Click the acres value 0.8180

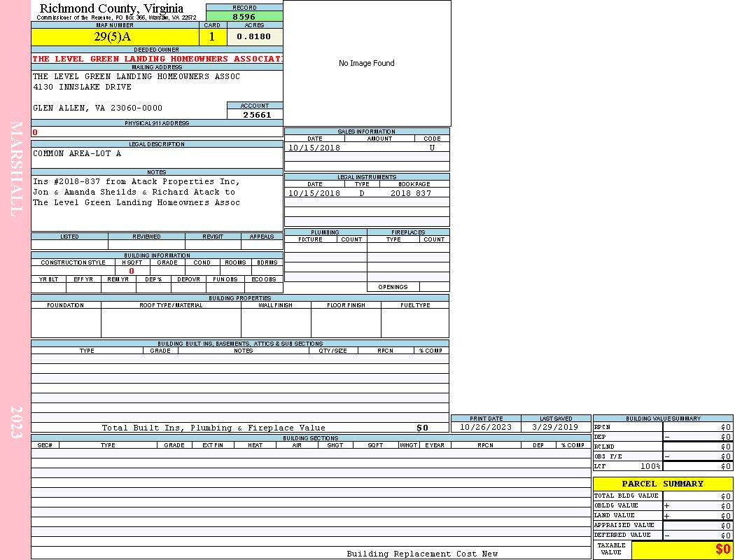pyautogui.click(x=254, y=36)
